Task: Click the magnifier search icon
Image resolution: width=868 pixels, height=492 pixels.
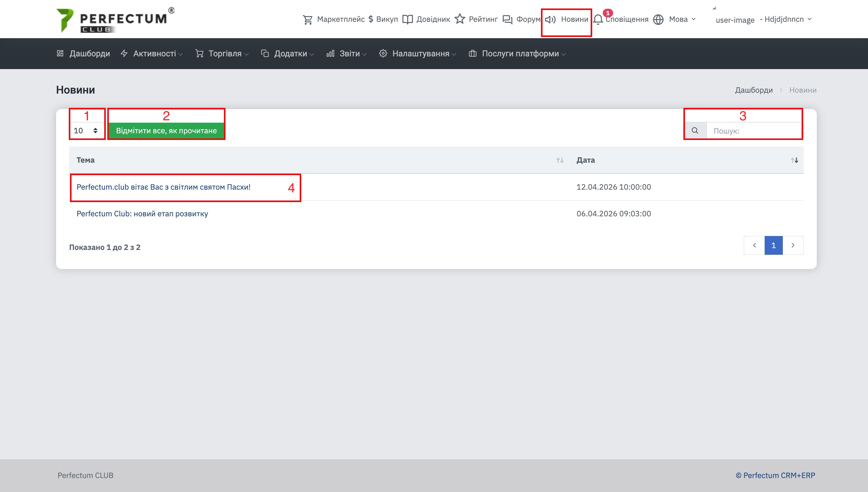Action: coord(695,131)
